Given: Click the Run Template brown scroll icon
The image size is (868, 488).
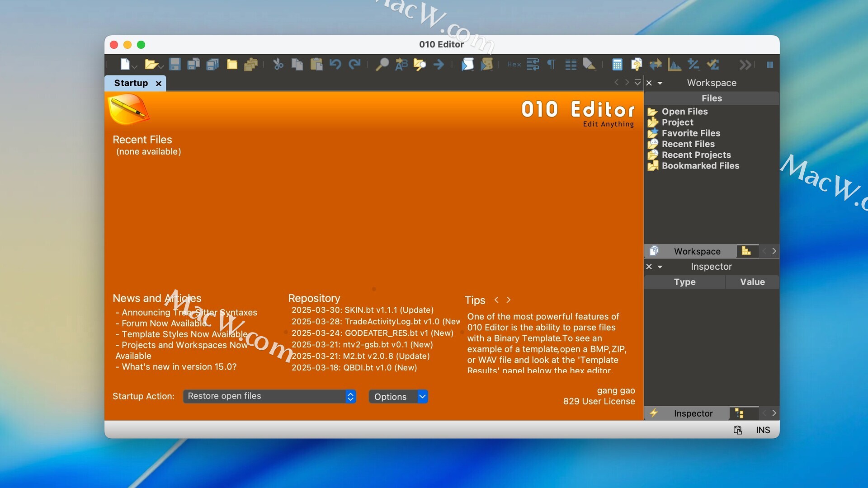Looking at the screenshot, I should 486,65.
